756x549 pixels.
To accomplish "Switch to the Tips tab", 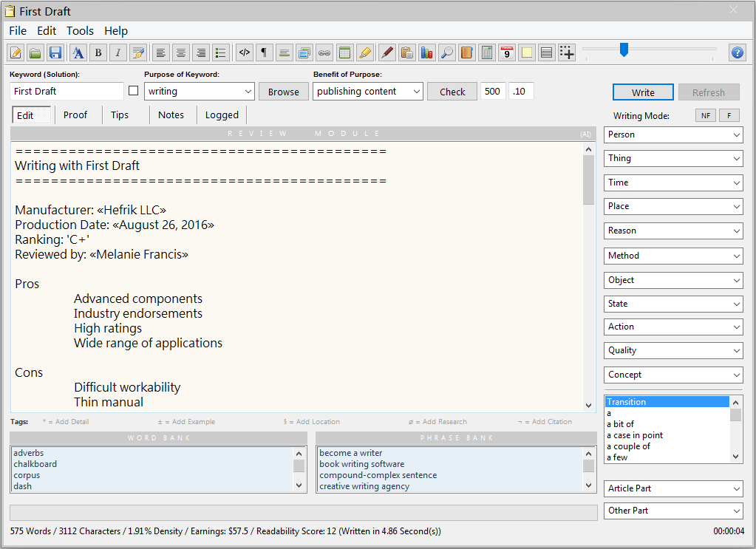I will (120, 115).
